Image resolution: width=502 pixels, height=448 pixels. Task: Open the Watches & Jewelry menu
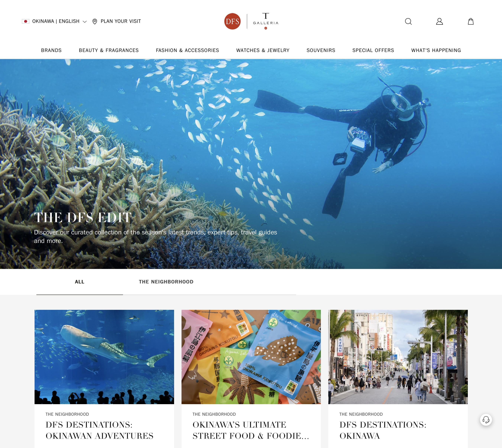pyautogui.click(x=263, y=50)
